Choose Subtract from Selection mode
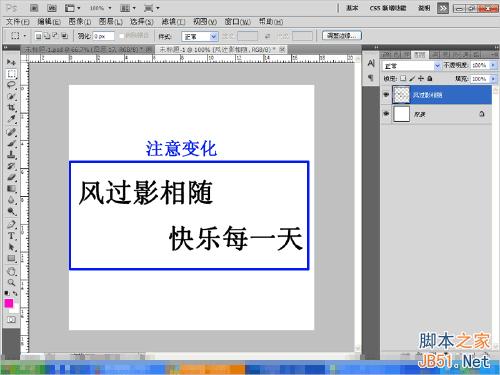Image resolution: width=500 pixels, height=375 pixels. pos(56,36)
